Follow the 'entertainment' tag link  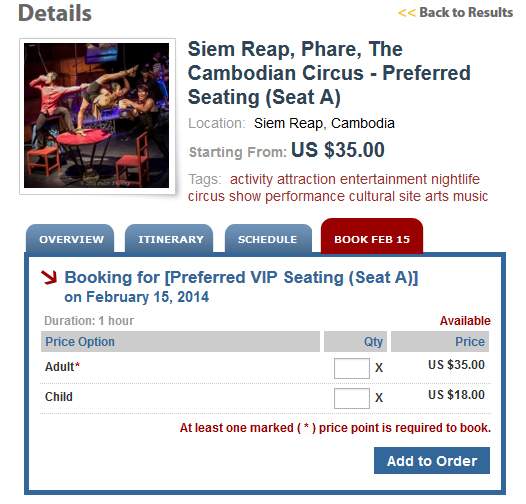pyautogui.click(x=383, y=179)
